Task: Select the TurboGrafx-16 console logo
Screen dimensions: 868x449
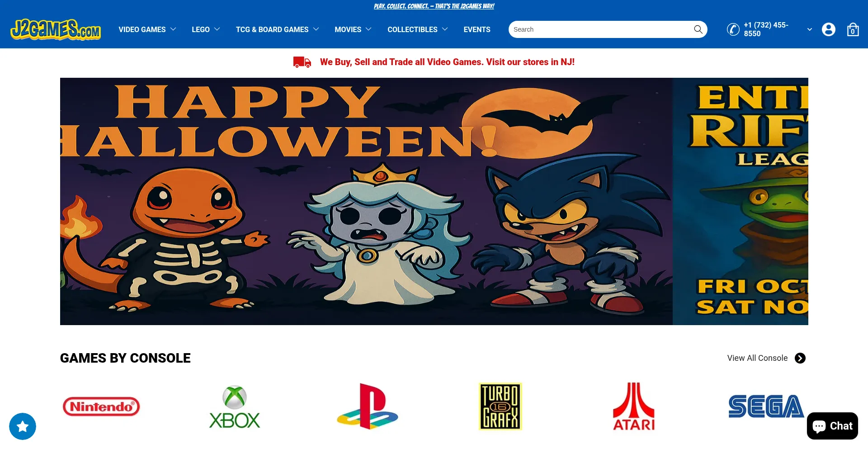Action: pyautogui.click(x=500, y=406)
